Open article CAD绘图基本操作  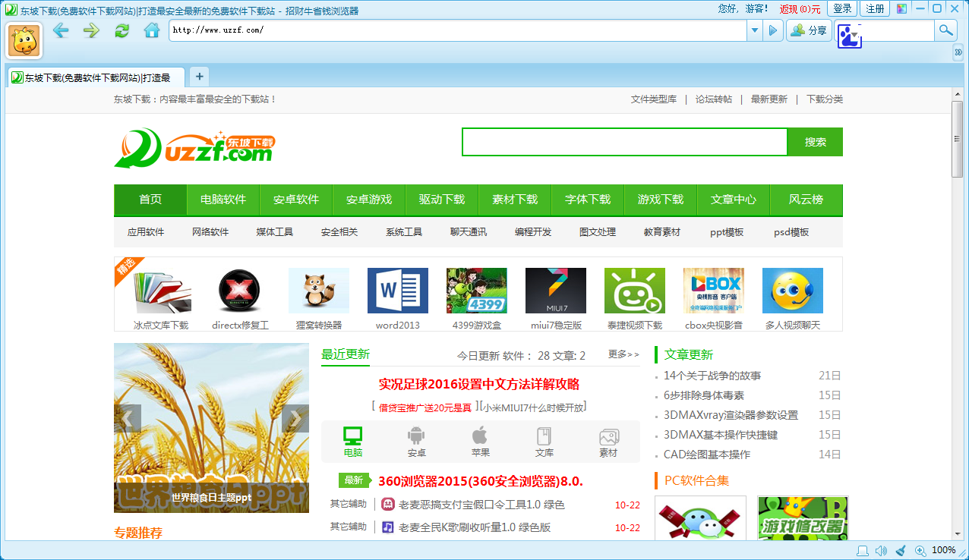[707, 455]
